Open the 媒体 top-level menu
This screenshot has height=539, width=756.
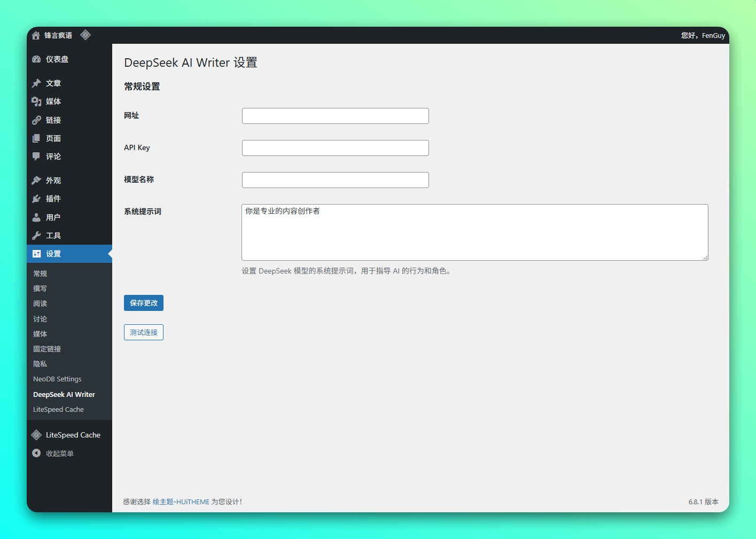click(69, 101)
